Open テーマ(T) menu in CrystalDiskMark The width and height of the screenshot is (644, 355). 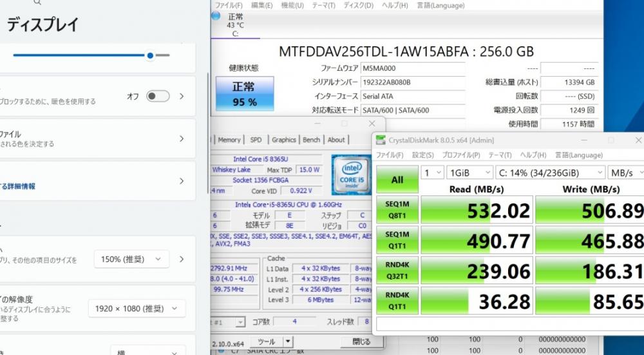(500, 155)
